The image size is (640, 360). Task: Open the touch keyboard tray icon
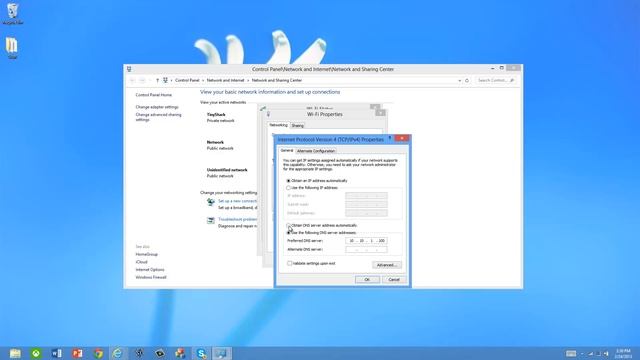[571, 353]
